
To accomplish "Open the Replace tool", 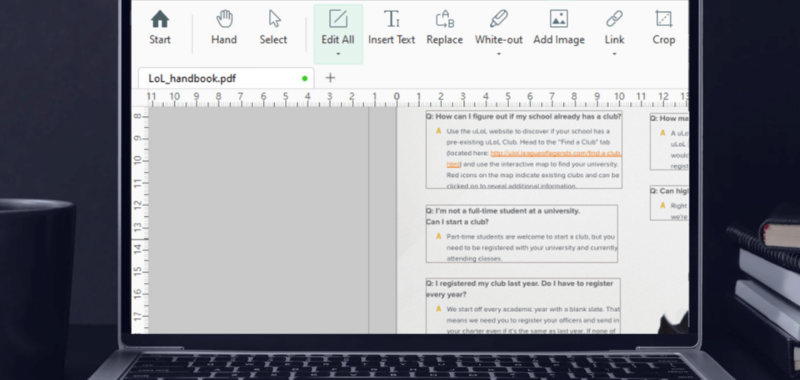I will coord(444,28).
